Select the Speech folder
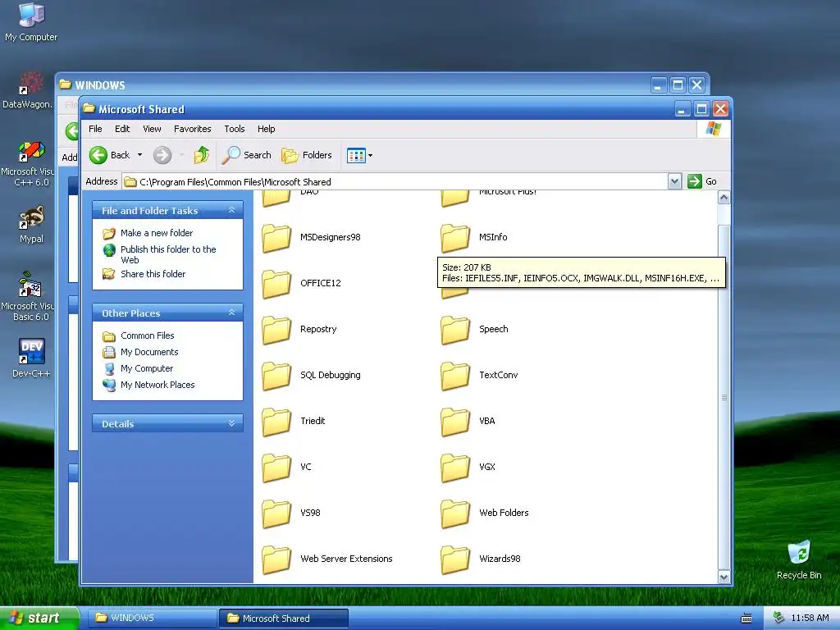The height and width of the screenshot is (630, 840). [475, 330]
